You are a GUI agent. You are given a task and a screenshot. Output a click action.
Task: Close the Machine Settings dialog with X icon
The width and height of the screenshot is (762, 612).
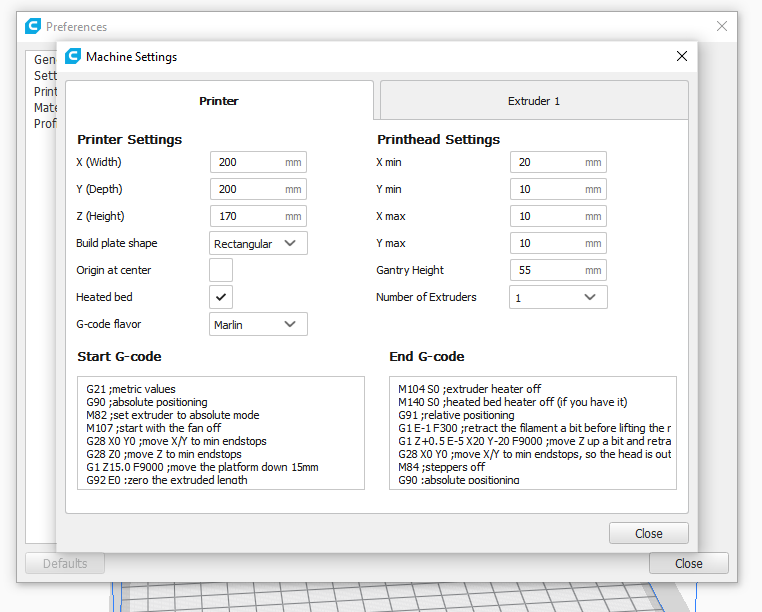pyautogui.click(x=682, y=57)
